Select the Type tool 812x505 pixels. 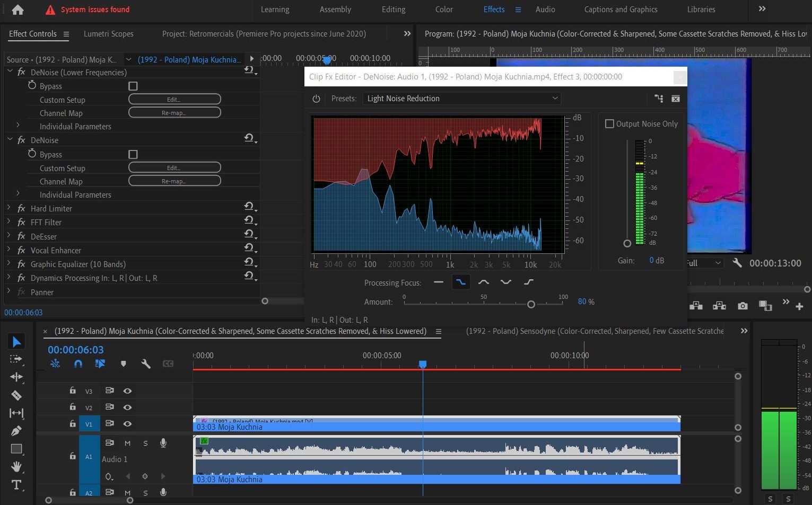coord(16,485)
